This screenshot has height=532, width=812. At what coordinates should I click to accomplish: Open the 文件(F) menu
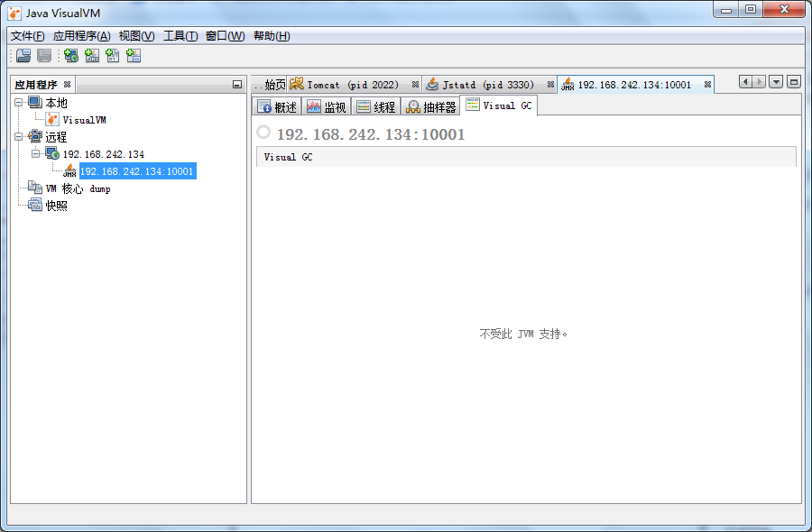[27, 36]
